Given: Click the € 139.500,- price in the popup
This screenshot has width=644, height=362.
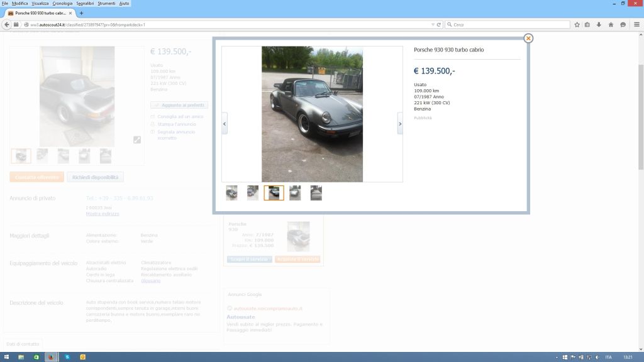Looking at the screenshot, I should tap(434, 71).
